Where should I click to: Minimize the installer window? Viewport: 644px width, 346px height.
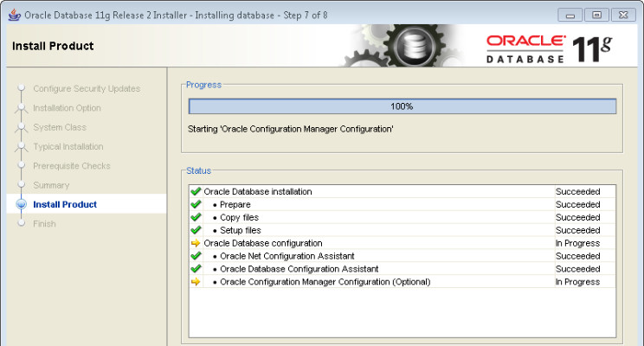tap(570, 16)
